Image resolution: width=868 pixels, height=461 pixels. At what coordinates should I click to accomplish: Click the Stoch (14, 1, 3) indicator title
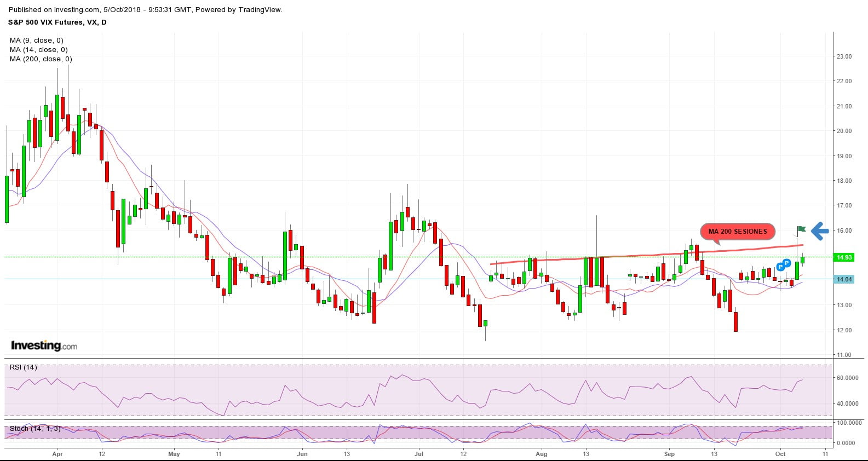[x=35, y=429]
